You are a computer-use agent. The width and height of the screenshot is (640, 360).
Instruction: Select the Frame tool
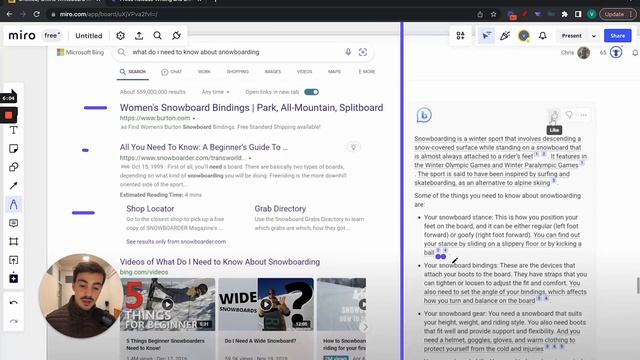click(x=13, y=242)
